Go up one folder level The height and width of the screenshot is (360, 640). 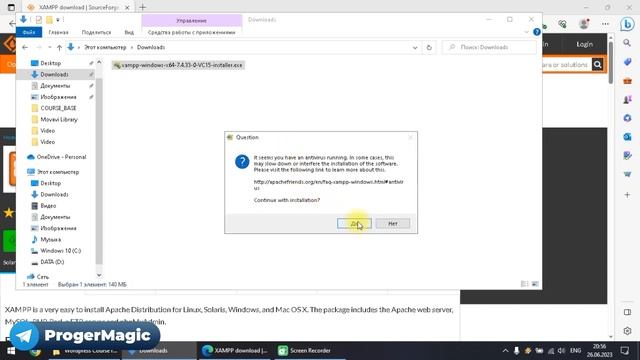[x=59, y=47]
